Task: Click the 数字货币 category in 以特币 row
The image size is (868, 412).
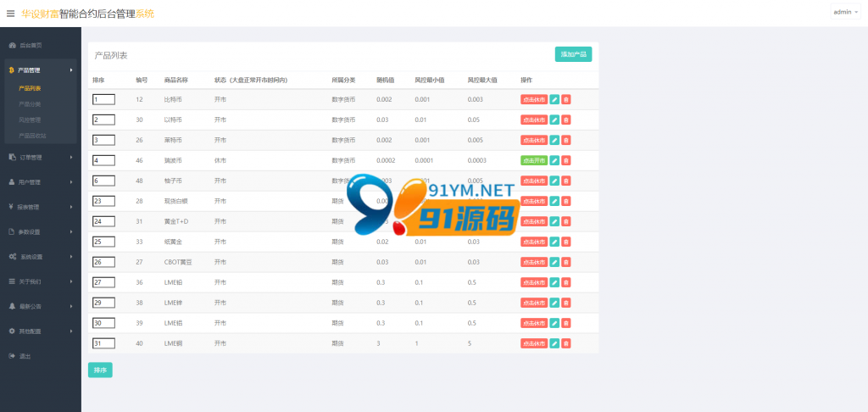Action: coord(343,120)
